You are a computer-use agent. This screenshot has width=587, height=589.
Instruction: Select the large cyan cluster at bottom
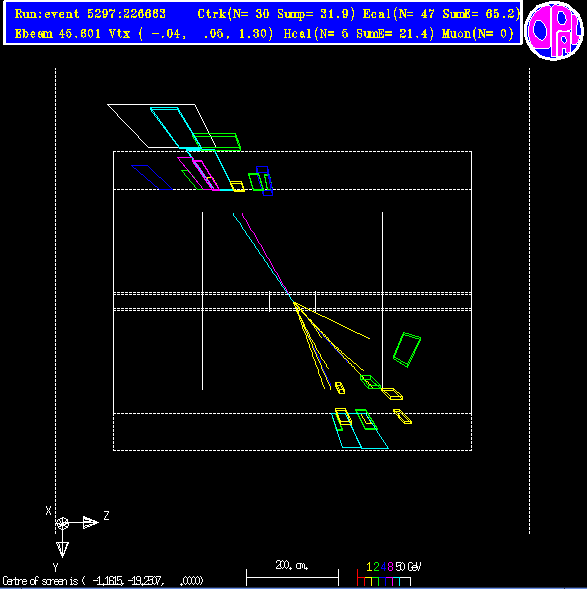coord(360,430)
